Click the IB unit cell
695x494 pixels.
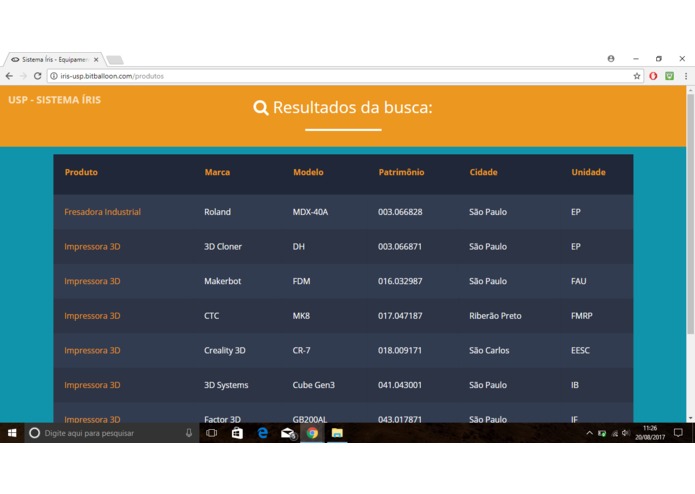574,385
